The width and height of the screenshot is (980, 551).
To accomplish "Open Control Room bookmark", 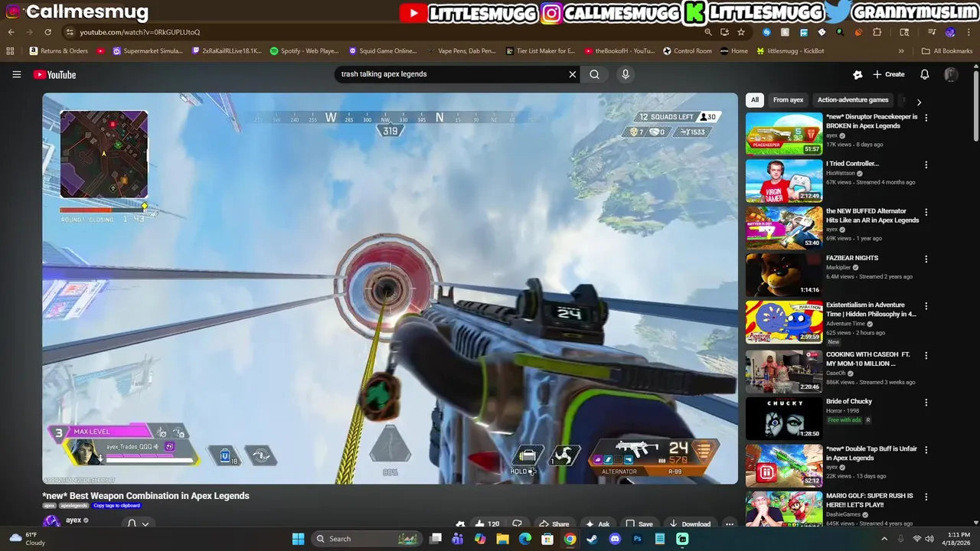I will tap(688, 51).
